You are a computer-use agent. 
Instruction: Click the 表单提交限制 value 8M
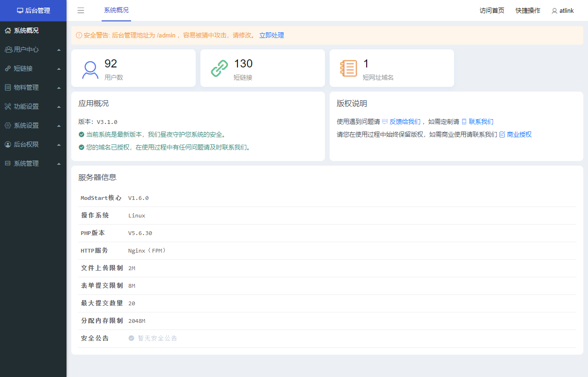132,286
